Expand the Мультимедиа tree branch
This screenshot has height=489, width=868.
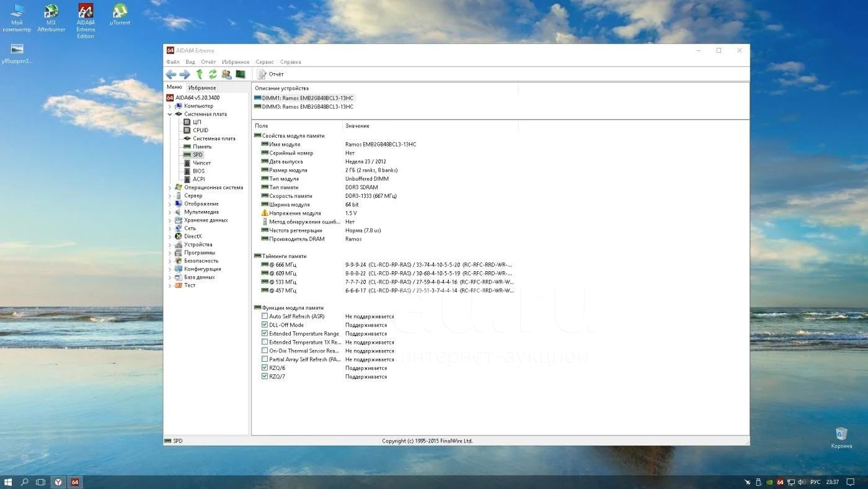pos(170,212)
